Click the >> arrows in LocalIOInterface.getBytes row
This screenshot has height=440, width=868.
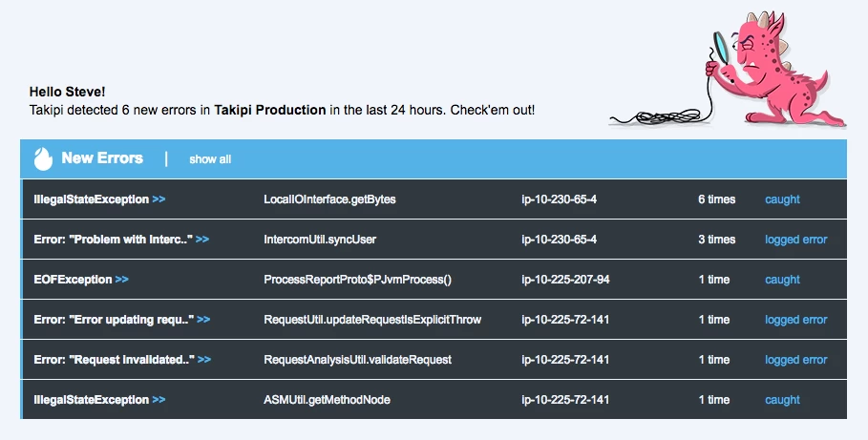159,199
